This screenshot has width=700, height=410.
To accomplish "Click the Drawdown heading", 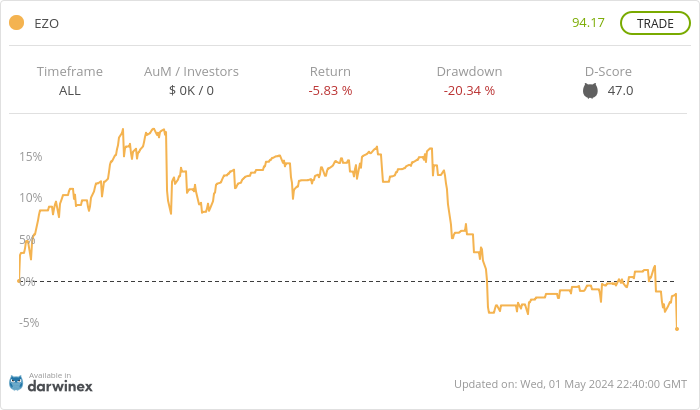I will click(469, 72).
